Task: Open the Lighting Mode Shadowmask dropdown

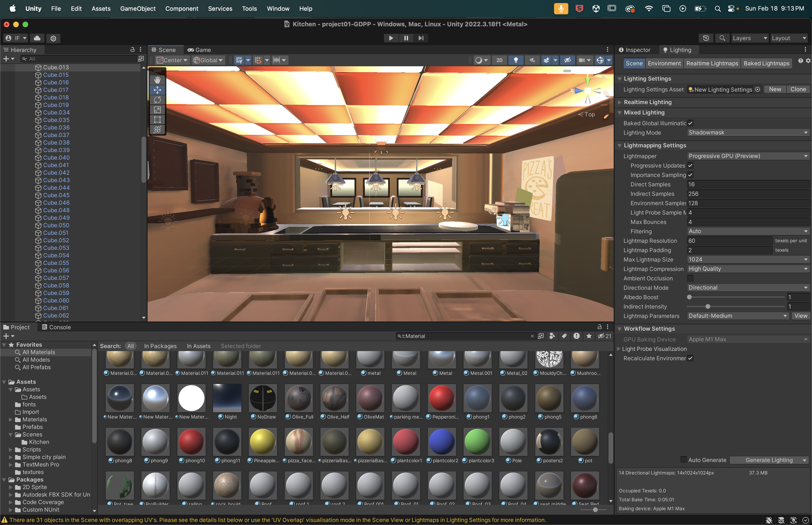Action: (x=748, y=133)
